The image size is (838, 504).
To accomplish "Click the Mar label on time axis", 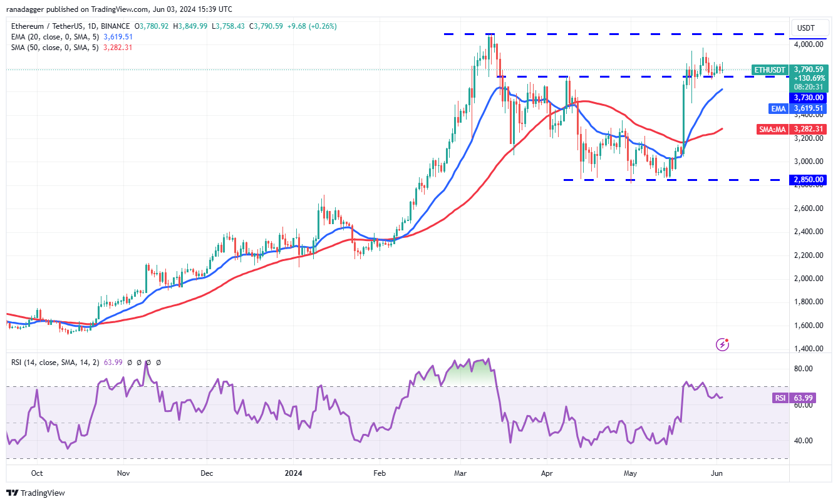I will tap(460, 473).
